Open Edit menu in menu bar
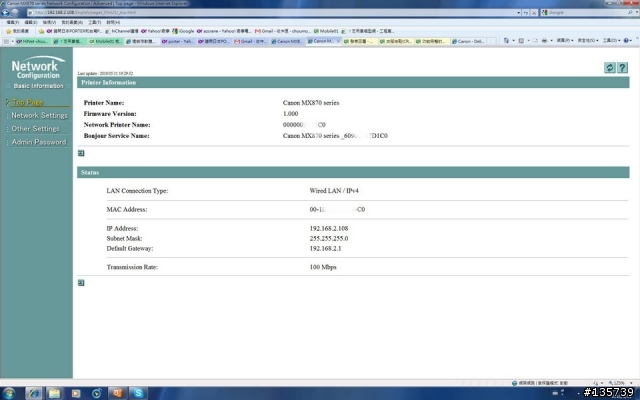640x400 pixels. [31, 22]
